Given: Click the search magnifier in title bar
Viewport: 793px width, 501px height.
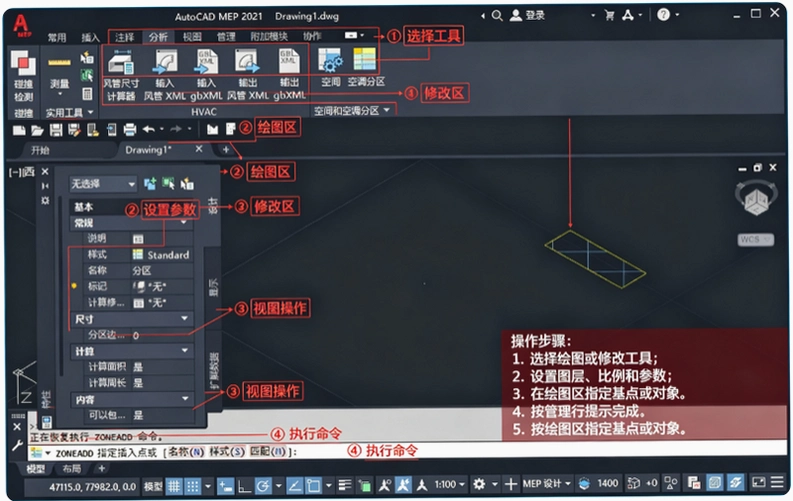Looking at the screenshot, I should pyautogui.click(x=497, y=16).
